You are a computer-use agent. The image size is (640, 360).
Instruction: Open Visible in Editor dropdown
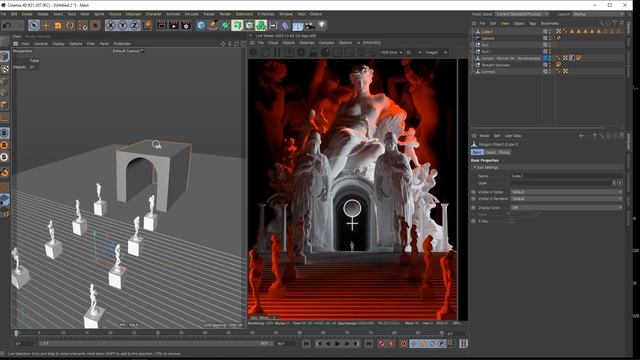pyautogui.click(x=567, y=192)
